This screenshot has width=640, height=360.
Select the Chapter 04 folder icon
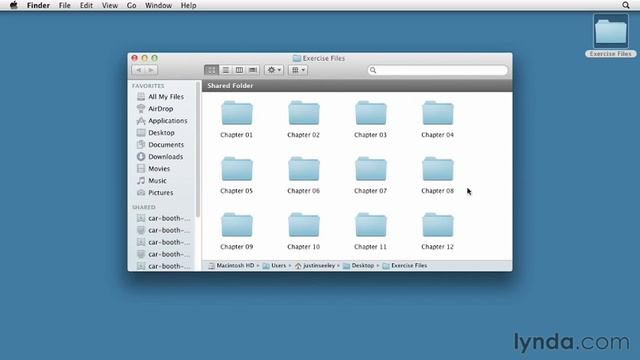click(x=438, y=113)
